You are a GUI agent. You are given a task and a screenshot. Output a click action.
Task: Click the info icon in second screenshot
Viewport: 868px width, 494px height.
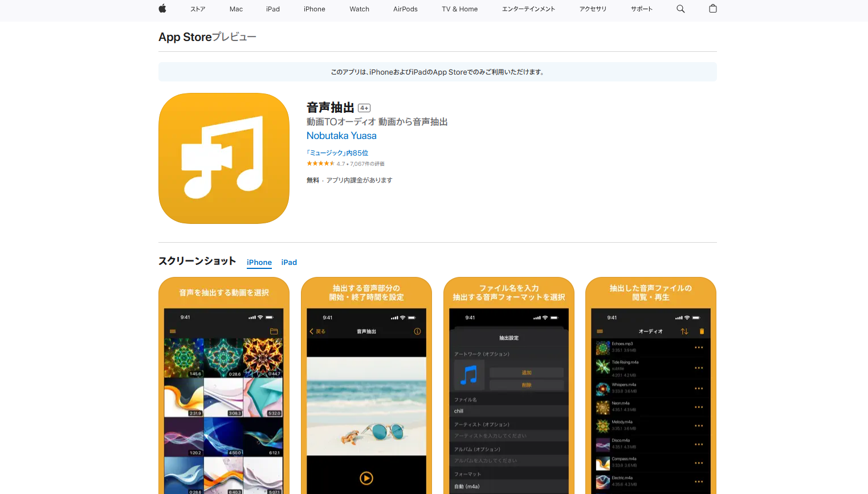click(417, 331)
